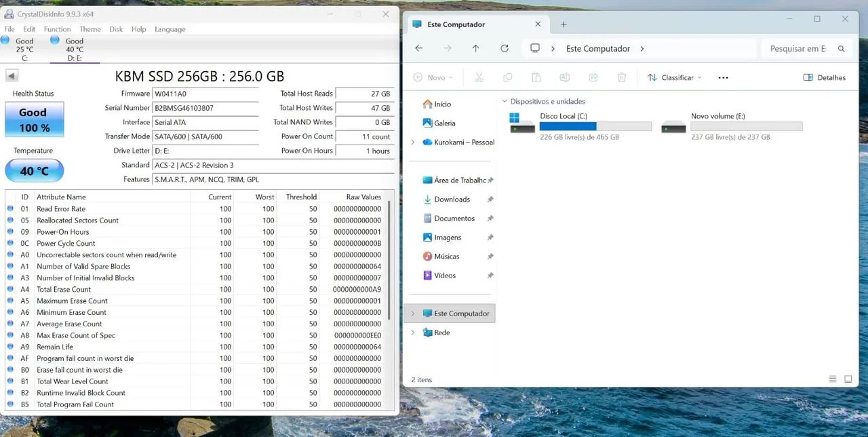This screenshot has width=868, height=437.
Task: Click the Raw Values column header
Action: point(364,197)
